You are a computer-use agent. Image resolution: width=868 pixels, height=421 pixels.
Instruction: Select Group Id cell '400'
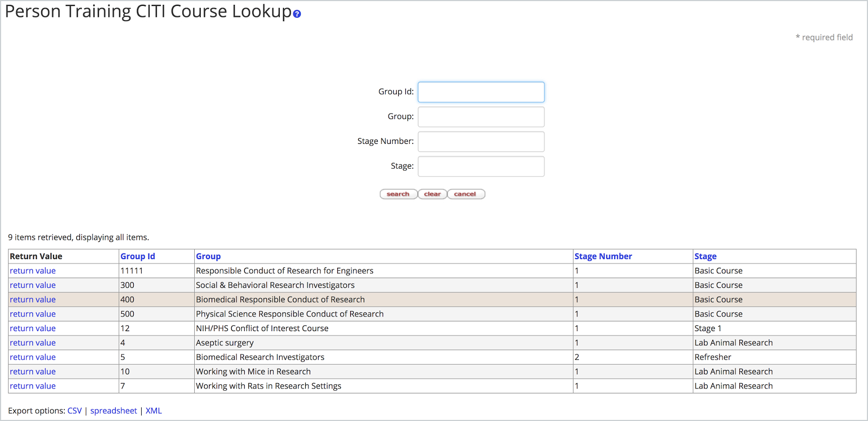point(156,299)
